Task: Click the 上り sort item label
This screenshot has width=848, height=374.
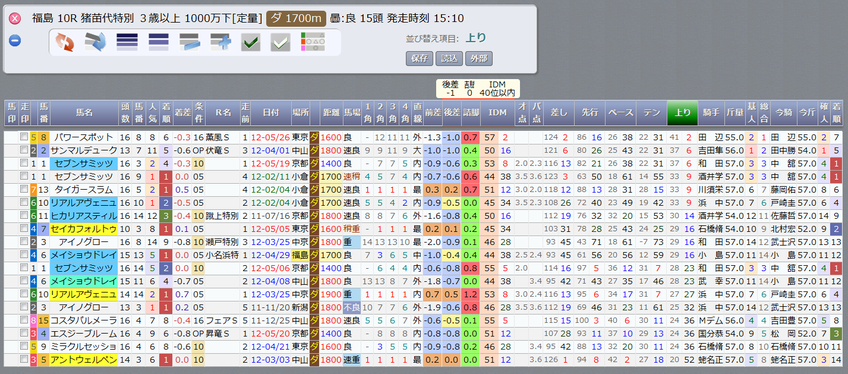Action: [x=477, y=38]
